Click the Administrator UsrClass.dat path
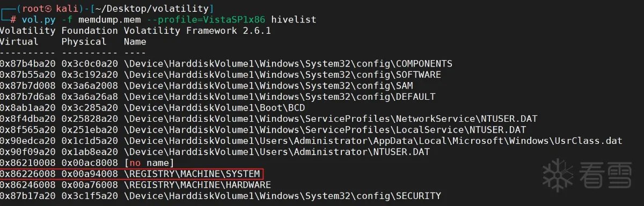This screenshot has width=644, height=206. (x=373, y=141)
